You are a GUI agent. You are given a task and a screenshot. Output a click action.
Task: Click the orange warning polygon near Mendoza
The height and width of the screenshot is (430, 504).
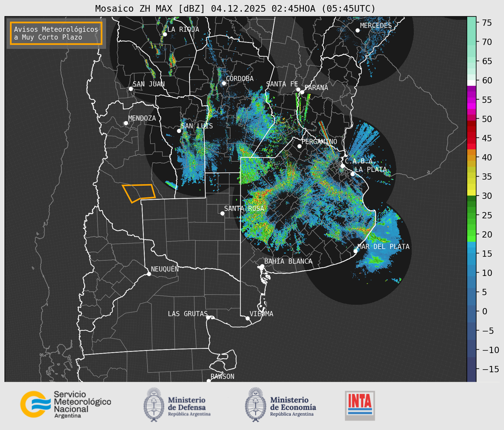(139, 193)
